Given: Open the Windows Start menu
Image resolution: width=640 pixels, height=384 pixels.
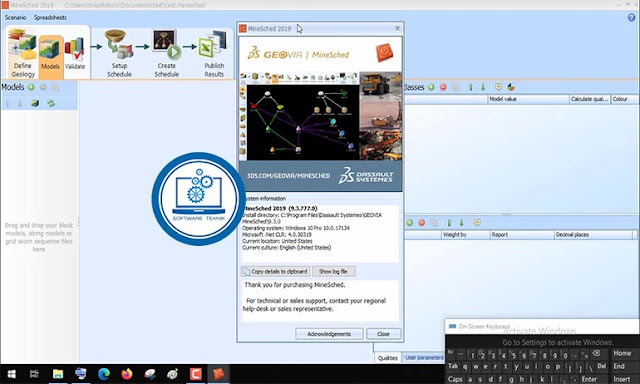Looking at the screenshot, I should [x=11, y=374].
